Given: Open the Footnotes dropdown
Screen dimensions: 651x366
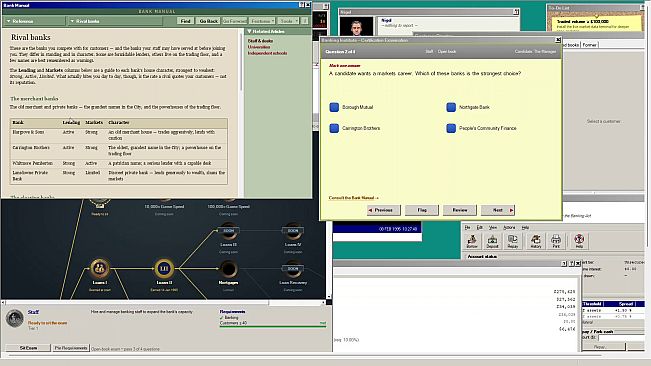Looking at the screenshot, I should [x=262, y=21].
